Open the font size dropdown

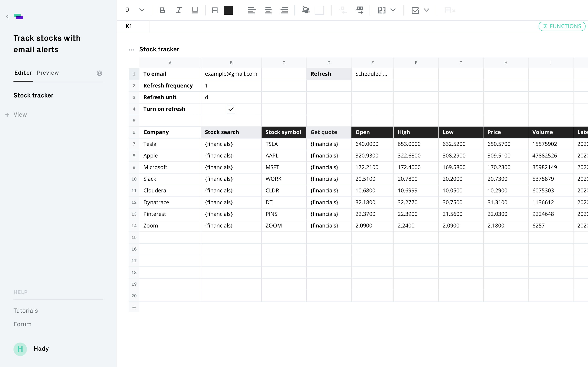[142, 10]
